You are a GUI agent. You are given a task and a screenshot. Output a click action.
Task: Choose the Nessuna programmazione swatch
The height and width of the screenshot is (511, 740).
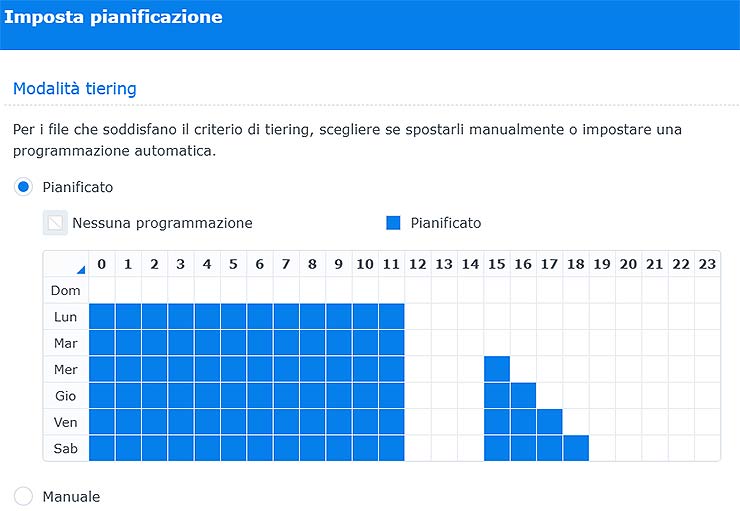click(55, 223)
